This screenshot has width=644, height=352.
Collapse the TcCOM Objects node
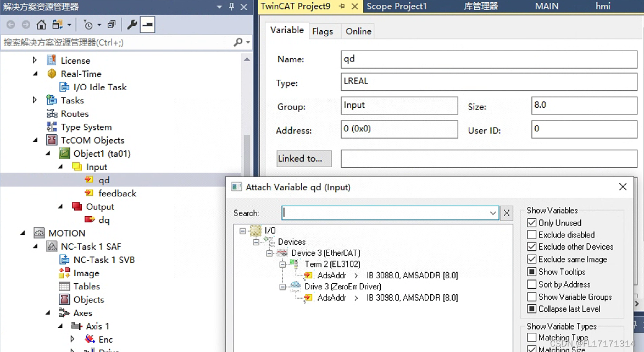(35, 140)
